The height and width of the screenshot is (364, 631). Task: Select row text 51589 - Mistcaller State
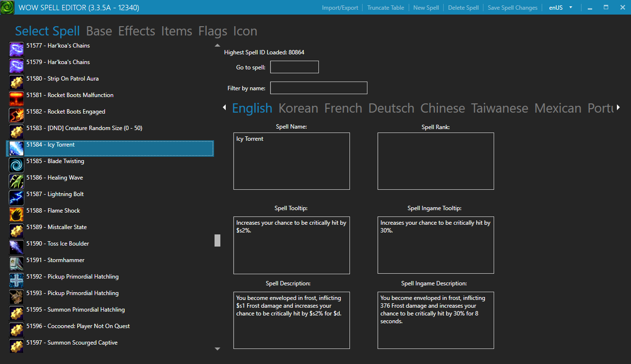point(56,227)
